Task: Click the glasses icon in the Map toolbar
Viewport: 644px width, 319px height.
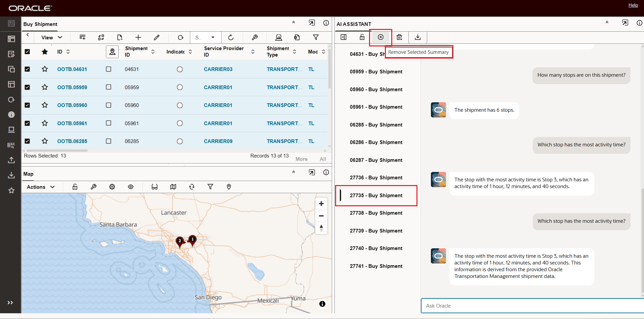Action: (155, 187)
